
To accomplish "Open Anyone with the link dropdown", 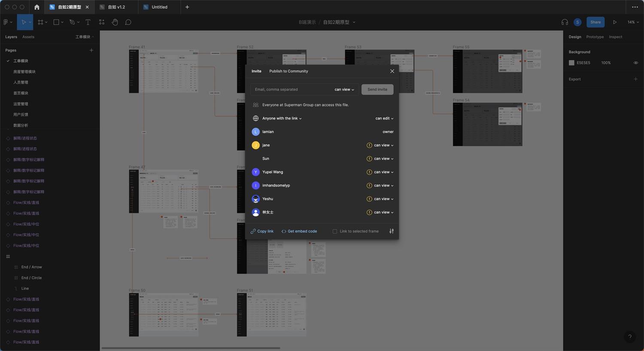I will (282, 118).
